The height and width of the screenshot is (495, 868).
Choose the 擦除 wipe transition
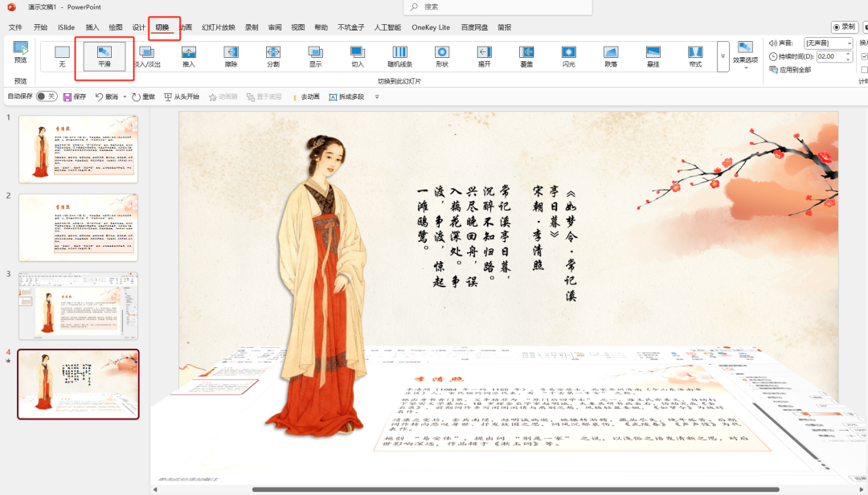pos(231,56)
